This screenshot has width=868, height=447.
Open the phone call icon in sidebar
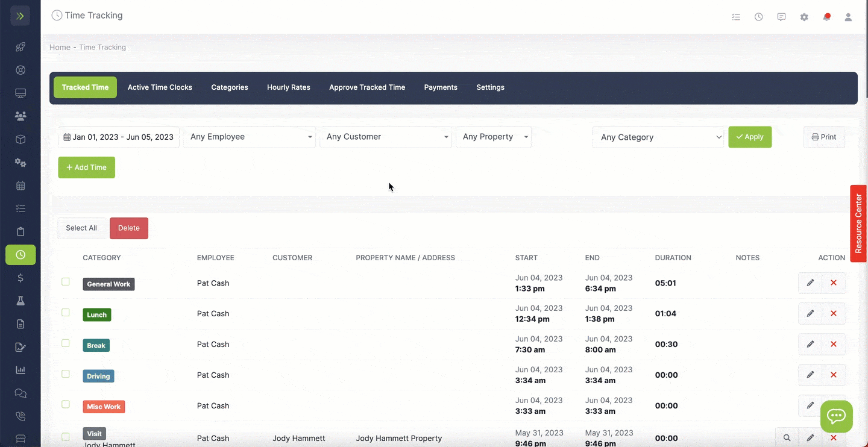20,416
